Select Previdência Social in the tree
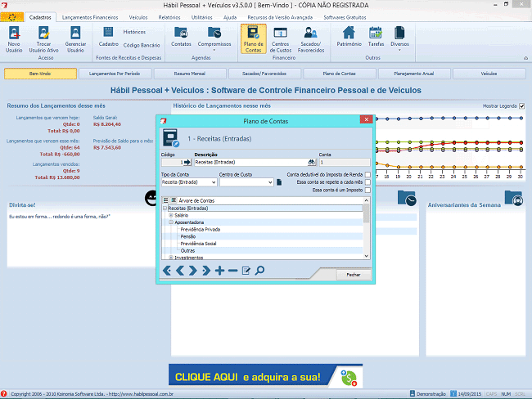Image resolution: width=532 pixels, height=399 pixels. coord(198,244)
